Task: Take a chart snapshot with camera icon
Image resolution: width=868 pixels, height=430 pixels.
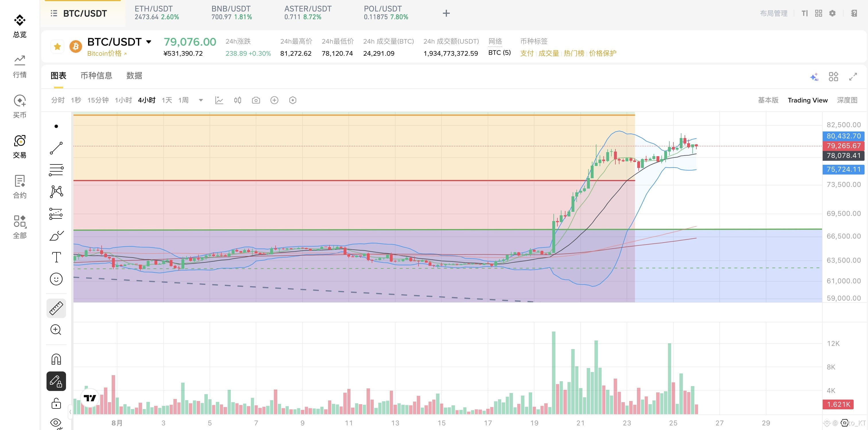Action: [256, 100]
